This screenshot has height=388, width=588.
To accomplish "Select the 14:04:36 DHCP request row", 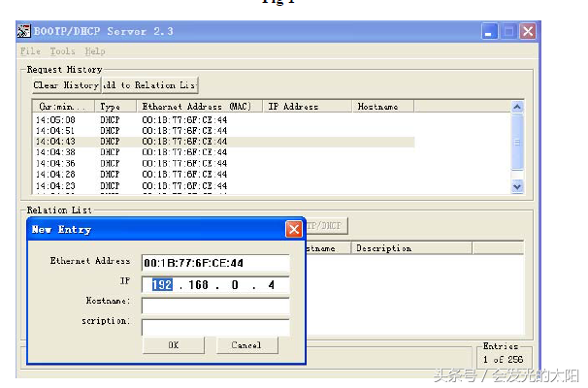I will point(224,164).
